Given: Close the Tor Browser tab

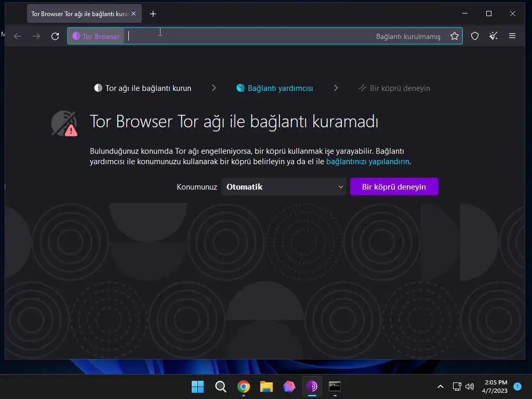Looking at the screenshot, I should coord(134,14).
